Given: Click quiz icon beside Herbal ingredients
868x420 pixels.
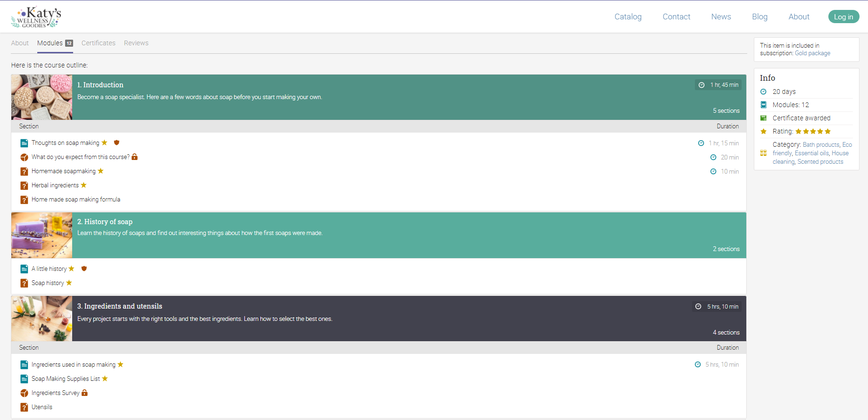Looking at the screenshot, I should 24,185.
